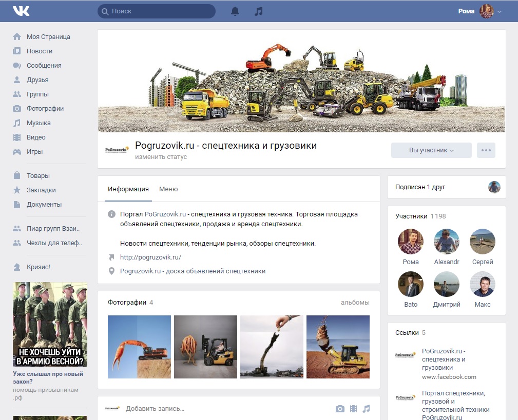The height and width of the screenshot is (420, 518).
Task: Click the icon beside Кризис!
Action: click(x=17, y=267)
